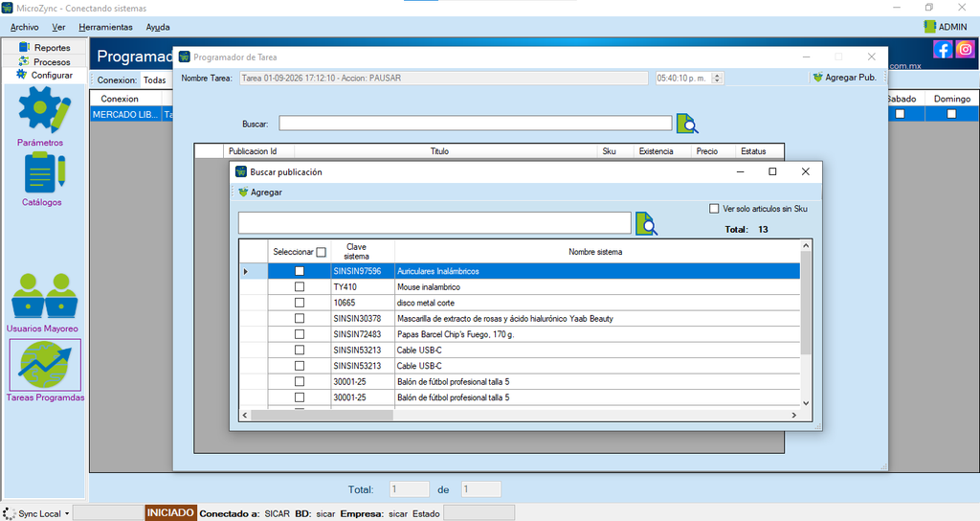The height and width of the screenshot is (521, 980).
Task: Open the Parámetros gear icon
Action: coord(43,109)
